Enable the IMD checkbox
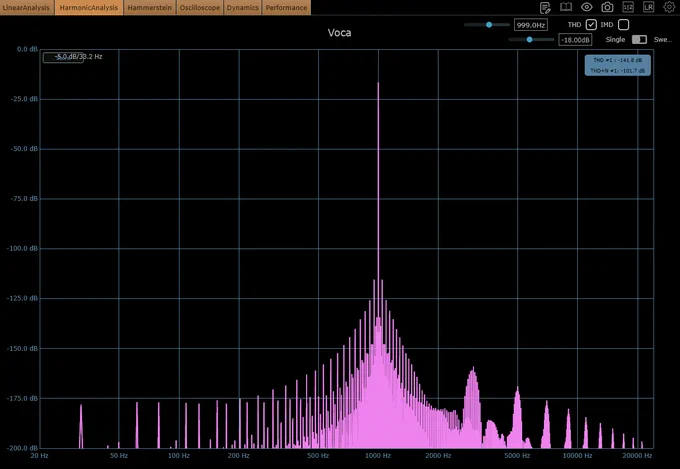680x469 pixels. click(624, 25)
